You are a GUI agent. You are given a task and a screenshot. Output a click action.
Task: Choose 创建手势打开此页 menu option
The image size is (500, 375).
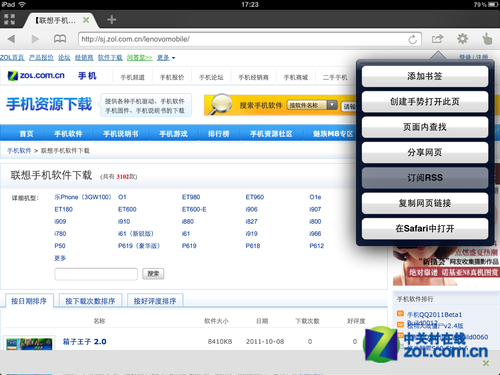425,102
